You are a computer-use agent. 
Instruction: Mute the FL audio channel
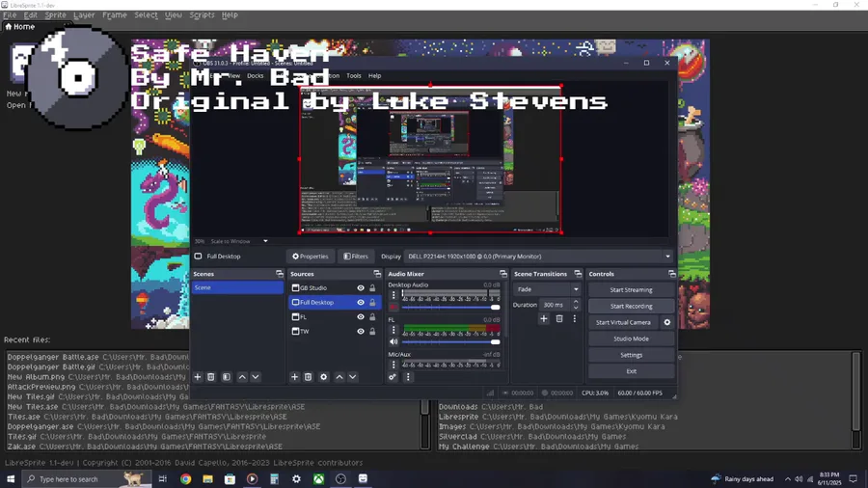[x=393, y=341]
